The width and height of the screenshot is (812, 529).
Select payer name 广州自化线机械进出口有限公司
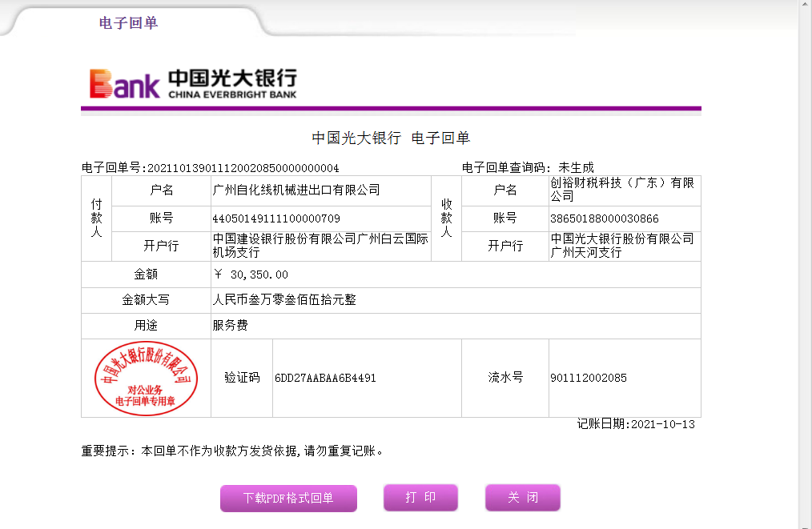(x=296, y=190)
